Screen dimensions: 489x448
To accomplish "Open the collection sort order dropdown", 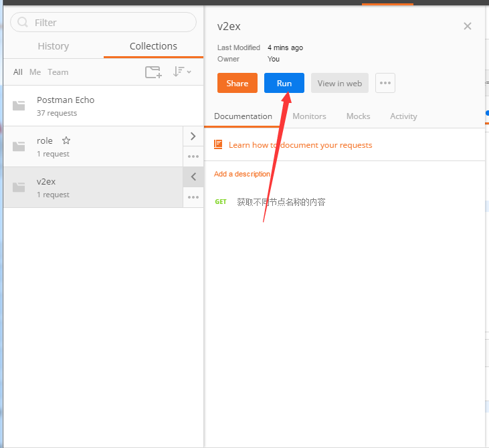I will 182,72.
